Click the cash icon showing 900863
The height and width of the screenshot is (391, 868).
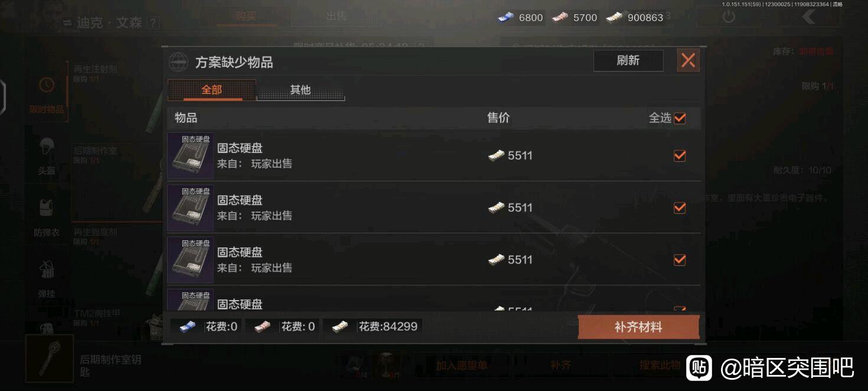tap(615, 18)
